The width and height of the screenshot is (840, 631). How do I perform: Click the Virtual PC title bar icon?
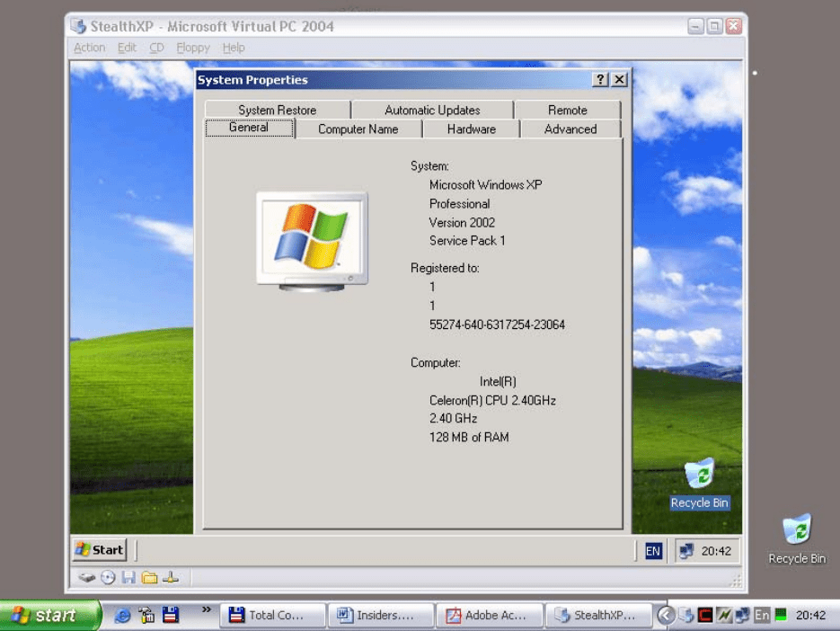pyautogui.click(x=78, y=26)
